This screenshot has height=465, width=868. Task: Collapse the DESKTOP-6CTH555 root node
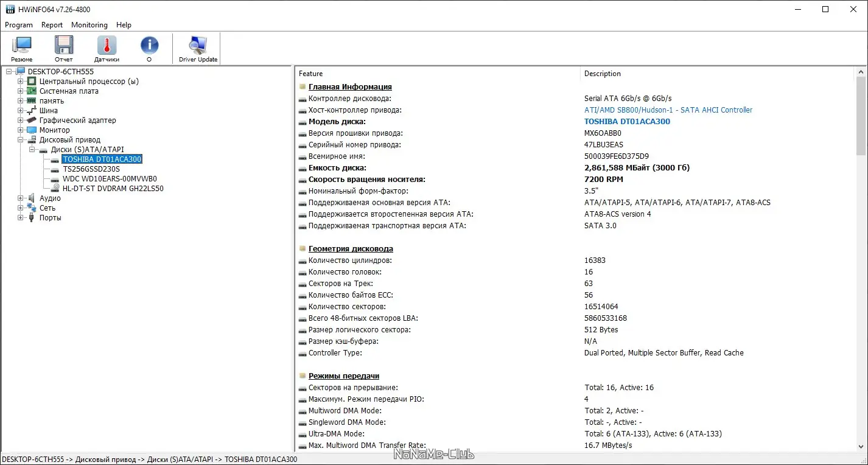pos(9,72)
